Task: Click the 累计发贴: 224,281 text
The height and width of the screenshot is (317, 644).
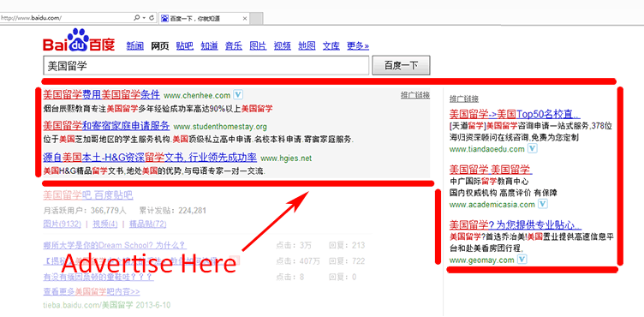Action: [172, 211]
